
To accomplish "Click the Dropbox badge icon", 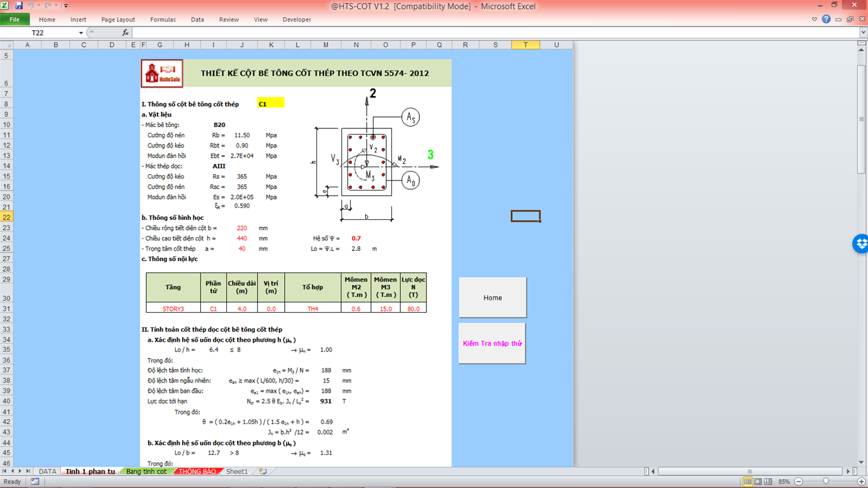I will coord(861,243).
